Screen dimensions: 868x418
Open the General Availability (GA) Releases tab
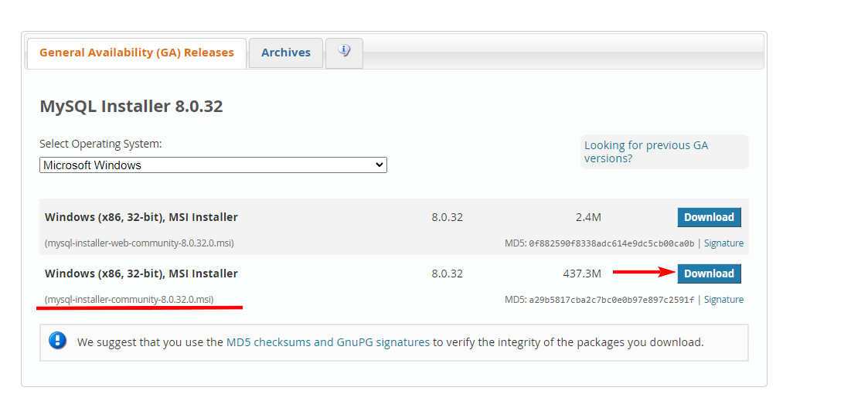(137, 53)
